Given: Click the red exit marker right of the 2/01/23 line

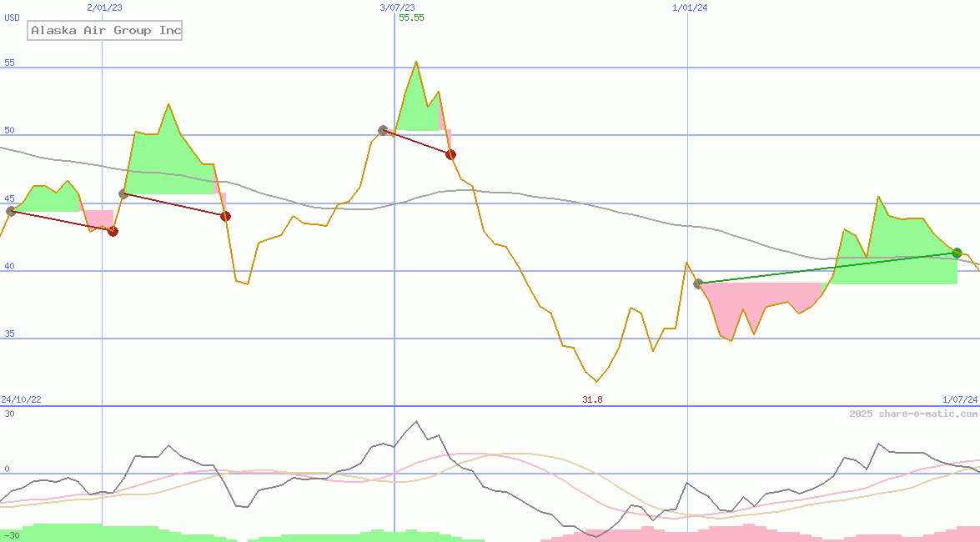Looking at the screenshot, I should tap(113, 231).
